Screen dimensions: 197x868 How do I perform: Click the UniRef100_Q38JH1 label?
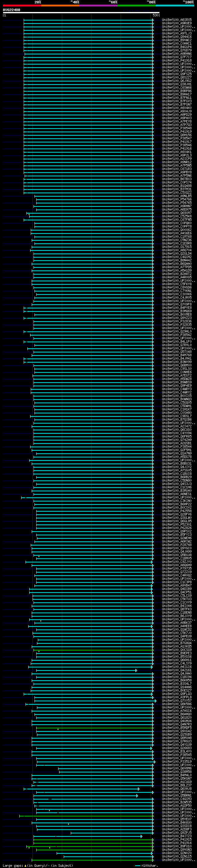(177, 84)
